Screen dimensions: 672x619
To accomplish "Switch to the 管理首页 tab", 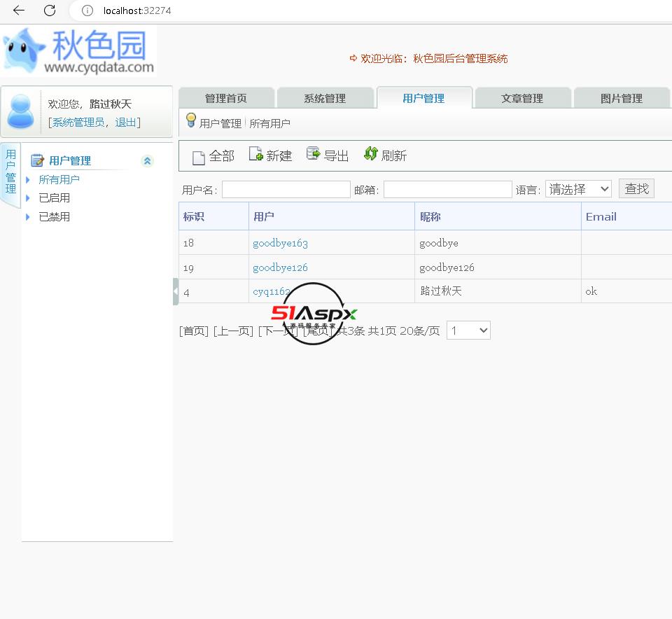I will pyautogui.click(x=226, y=98).
